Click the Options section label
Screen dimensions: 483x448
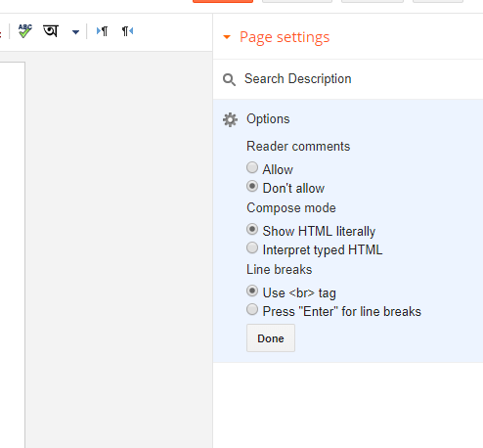[268, 119]
